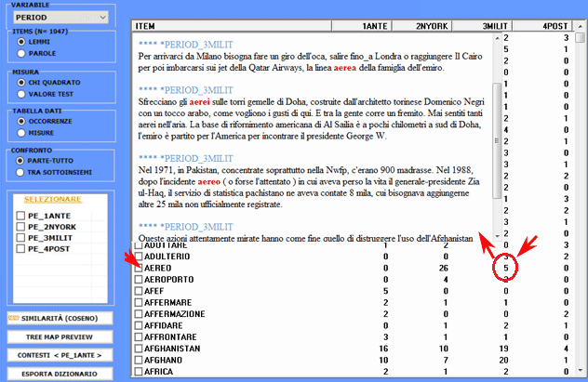Image resolution: width=588 pixels, height=382 pixels.
Task: Select the PAROLE radio option
Action: coord(21,53)
